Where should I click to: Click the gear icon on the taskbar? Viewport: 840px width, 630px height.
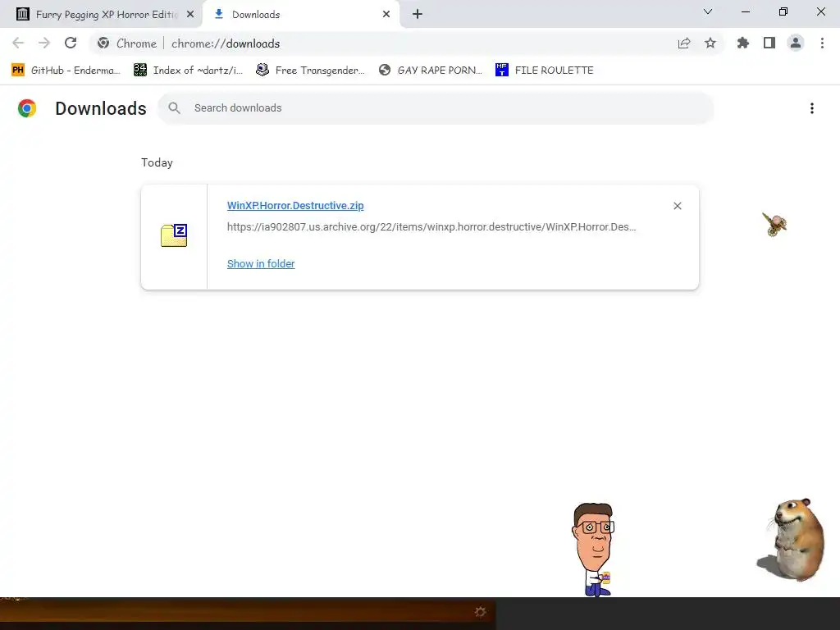480,611
